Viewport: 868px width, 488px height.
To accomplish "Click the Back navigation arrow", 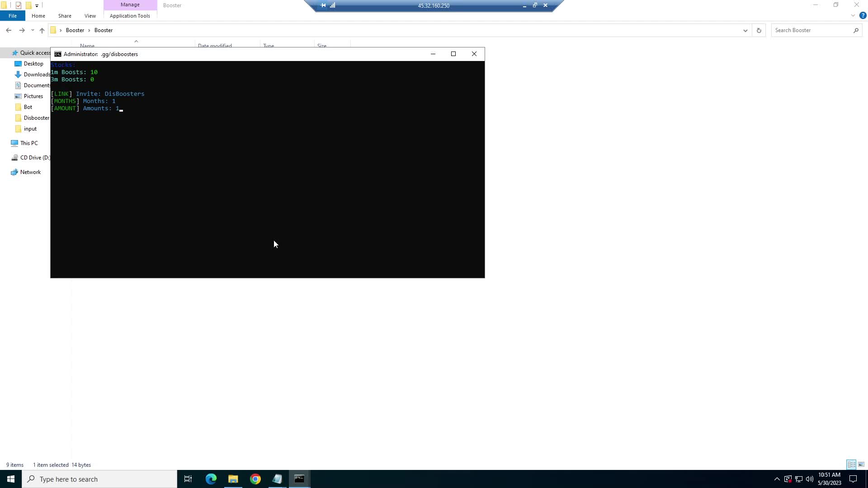I will pyautogui.click(x=9, y=30).
